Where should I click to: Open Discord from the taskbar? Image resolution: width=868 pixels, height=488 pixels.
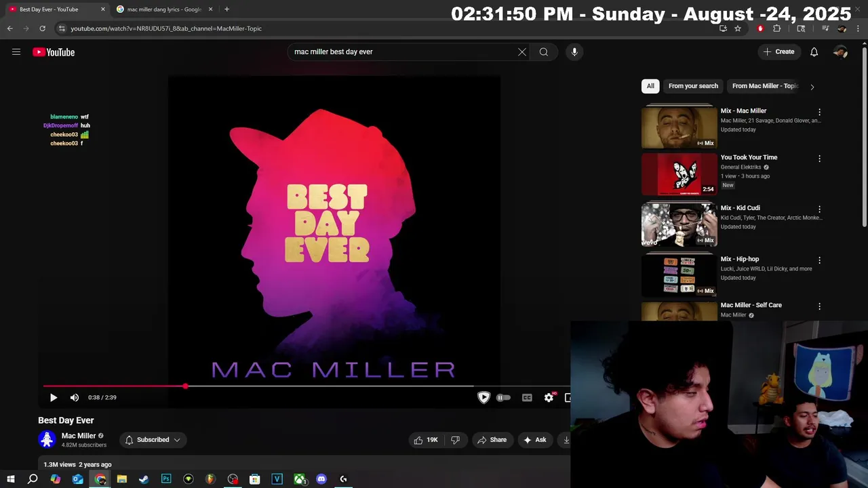(321, 479)
